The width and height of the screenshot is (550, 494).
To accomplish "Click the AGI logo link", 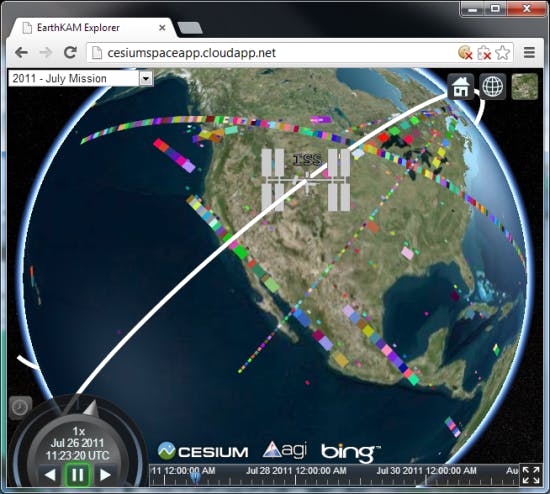I will click(285, 450).
